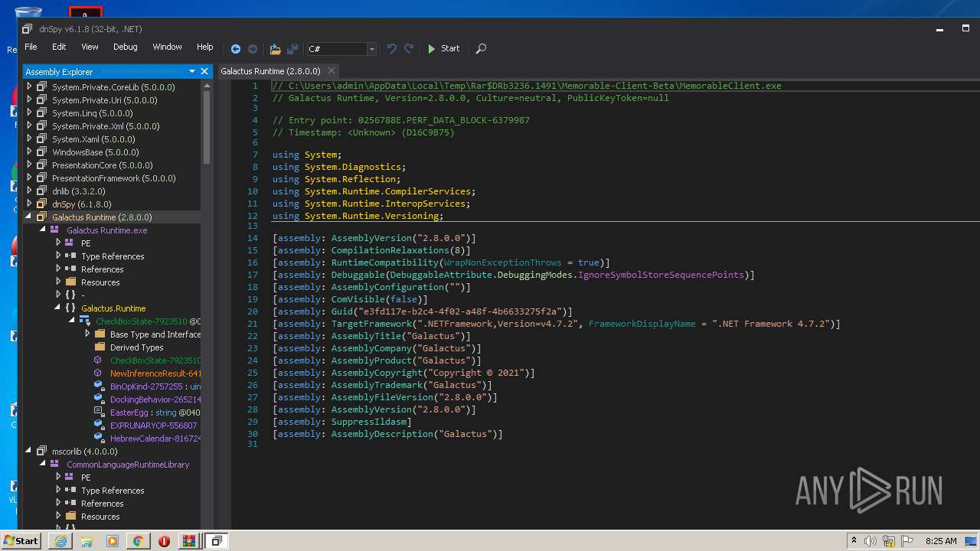Select the BinOpKind-2757255 field
980x551 pixels.
point(146,386)
